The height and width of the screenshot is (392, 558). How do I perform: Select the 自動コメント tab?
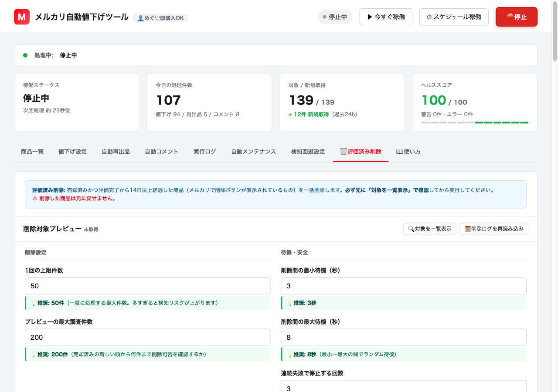pyautogui.click(x=162, y=152)
